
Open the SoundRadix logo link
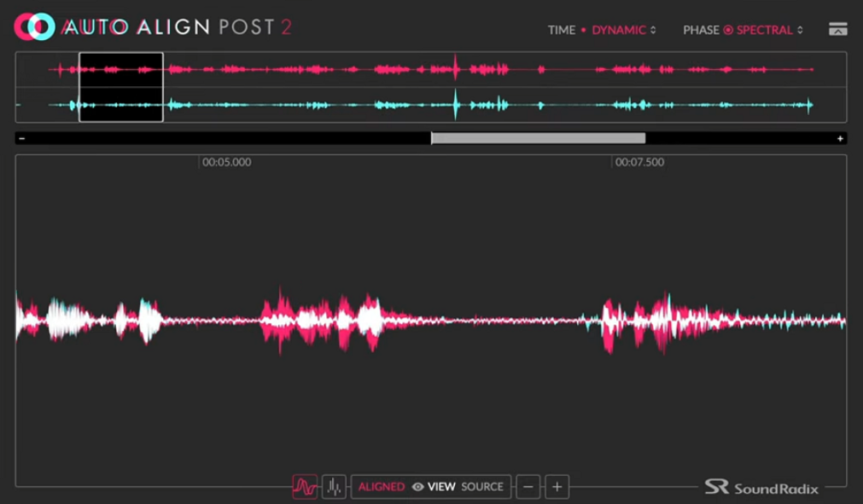(761, 488)
